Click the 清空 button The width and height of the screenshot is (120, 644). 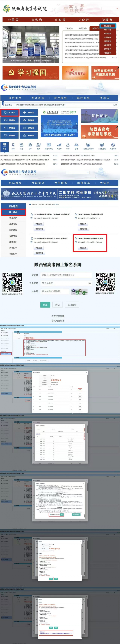57,304
